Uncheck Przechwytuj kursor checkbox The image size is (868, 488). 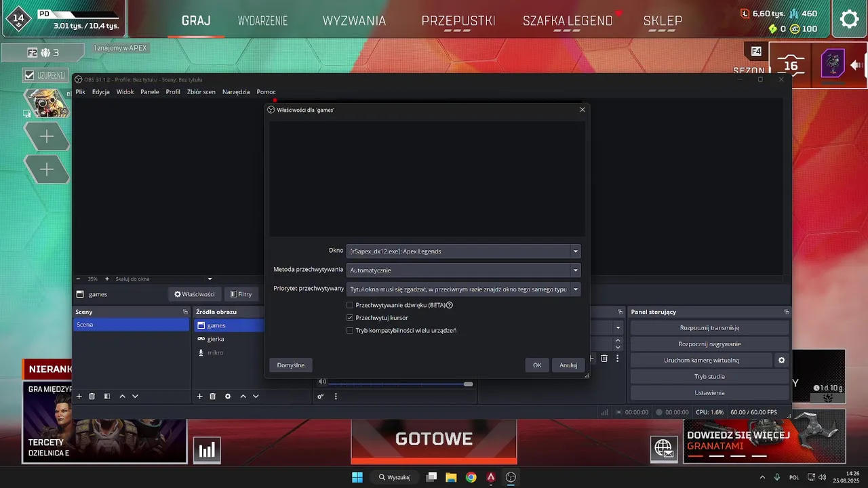350,318
